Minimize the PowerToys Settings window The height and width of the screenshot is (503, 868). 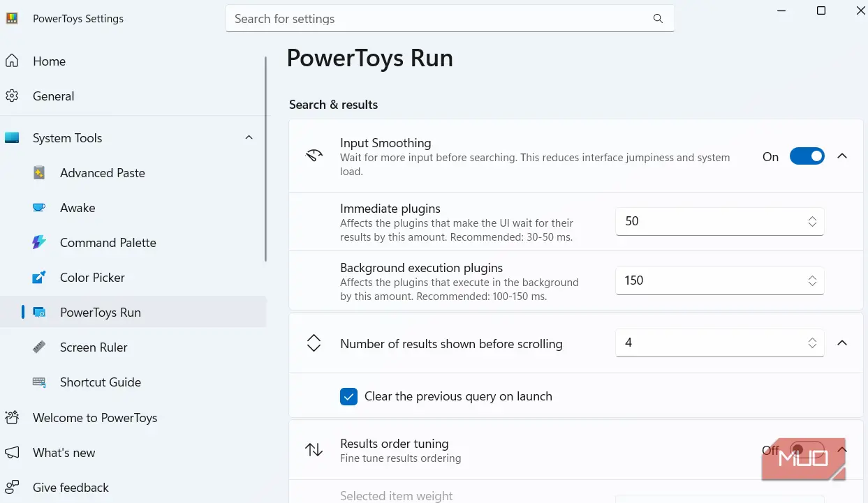click(x=781, y=10)
